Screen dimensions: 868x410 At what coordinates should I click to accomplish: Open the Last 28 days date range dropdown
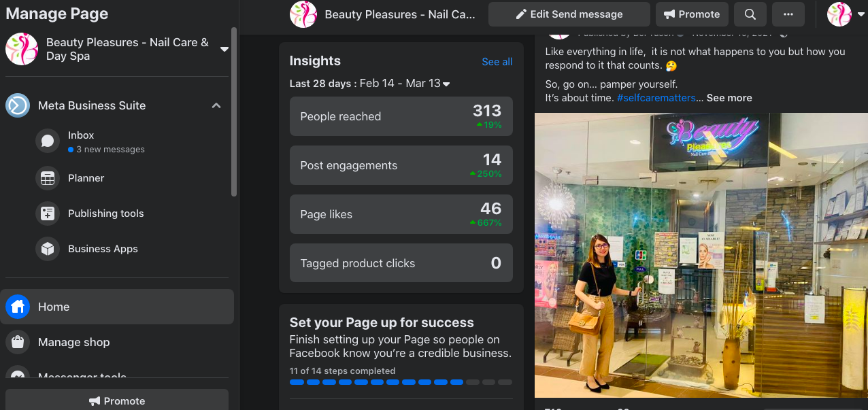tap(446, 84)
